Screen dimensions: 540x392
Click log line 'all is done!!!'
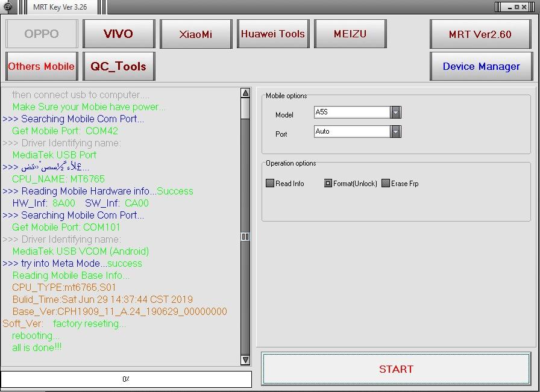pos(37,347)
